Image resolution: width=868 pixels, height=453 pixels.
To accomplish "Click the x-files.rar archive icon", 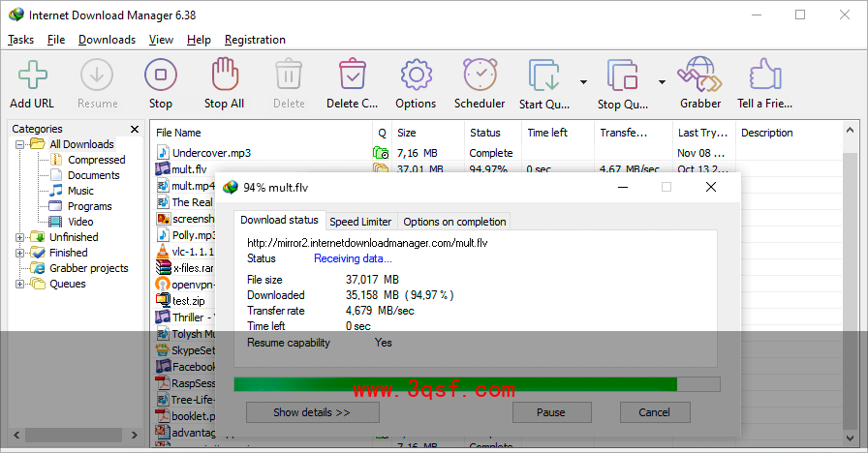I will [x=164, y=268].
